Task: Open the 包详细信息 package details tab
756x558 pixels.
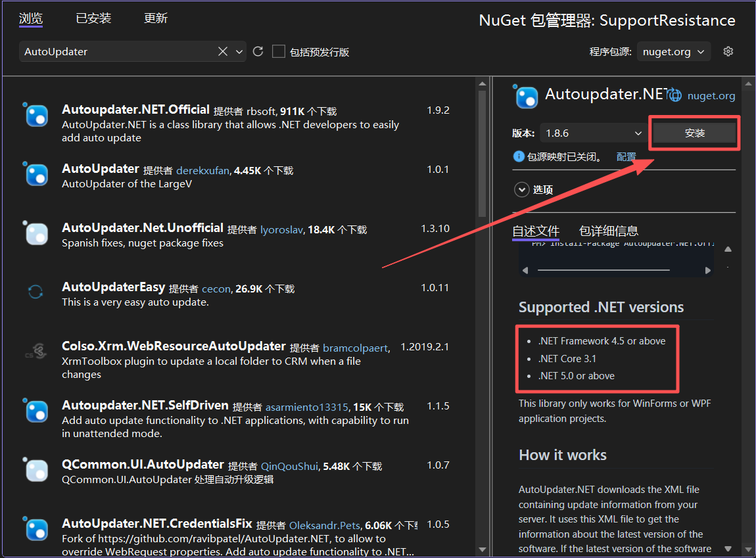Action: click(609, 231)
